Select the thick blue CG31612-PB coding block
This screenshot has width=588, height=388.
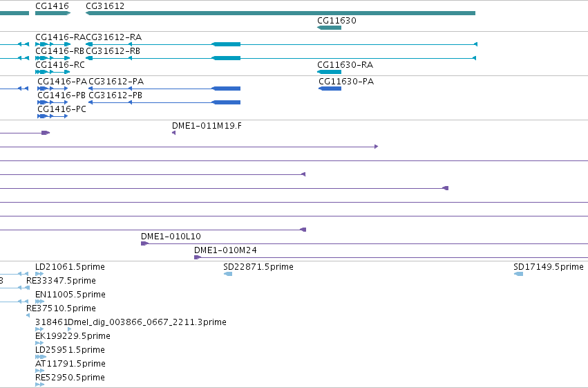(x=226, y=102)
